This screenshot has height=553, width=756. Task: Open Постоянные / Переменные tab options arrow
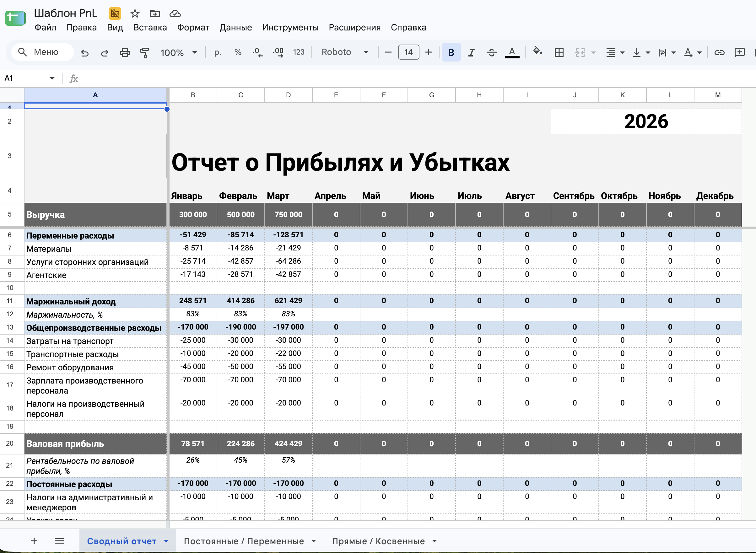313,541
